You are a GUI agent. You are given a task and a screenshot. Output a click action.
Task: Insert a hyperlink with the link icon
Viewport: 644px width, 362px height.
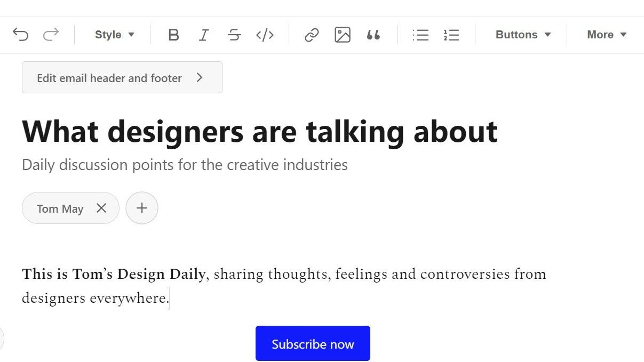tap(312, 35)
